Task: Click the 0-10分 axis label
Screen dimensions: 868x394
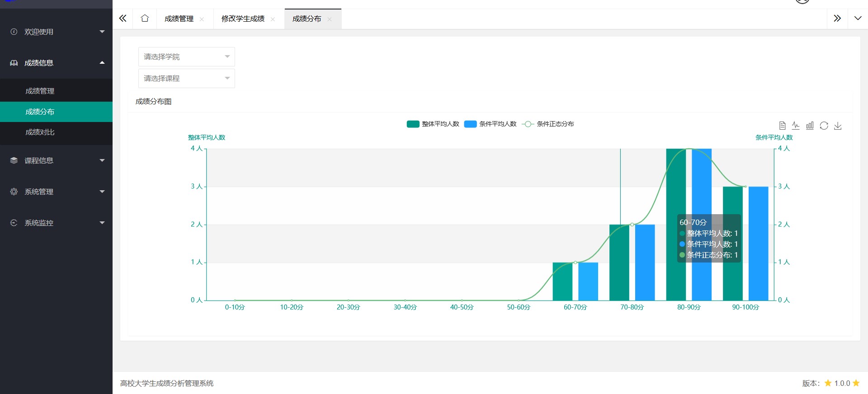Action: click(235, 307)
